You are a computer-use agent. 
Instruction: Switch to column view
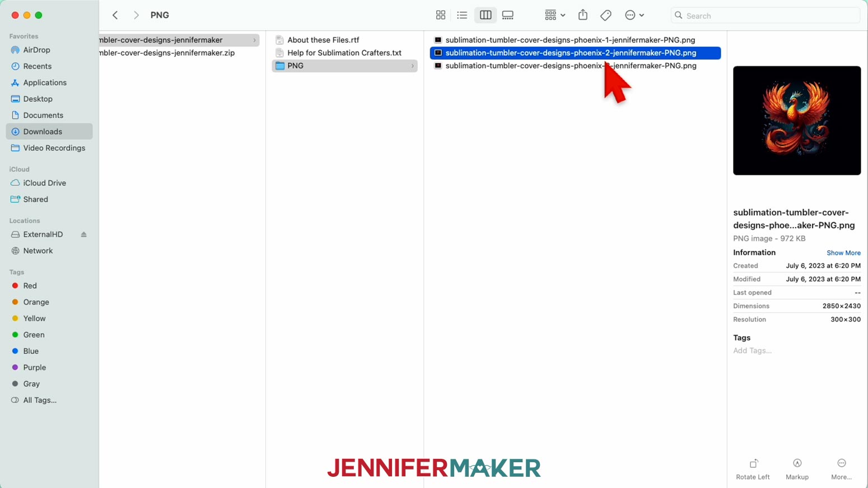pos(486,15)
